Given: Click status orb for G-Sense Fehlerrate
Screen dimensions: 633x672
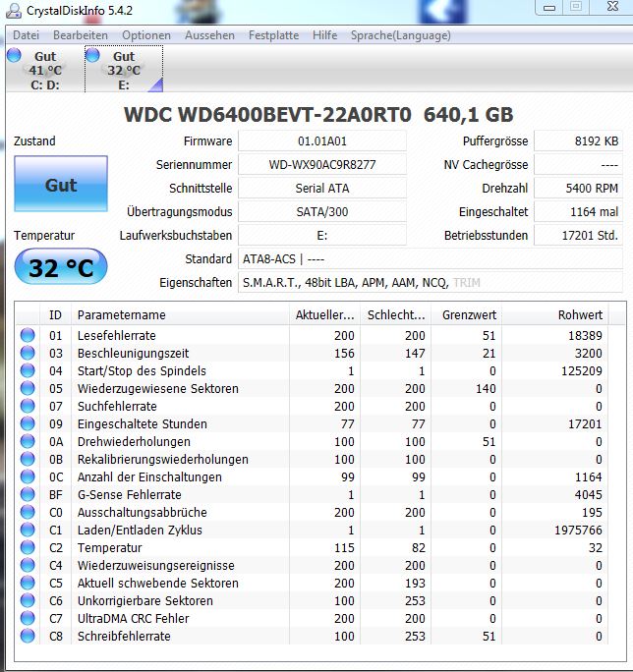Looking at the screenshot, I should [x=28, y=494].
